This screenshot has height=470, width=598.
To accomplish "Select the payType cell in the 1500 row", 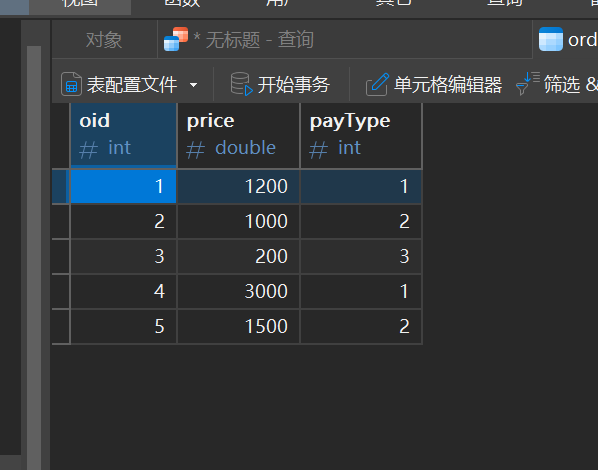I will [x=361, y=327].
